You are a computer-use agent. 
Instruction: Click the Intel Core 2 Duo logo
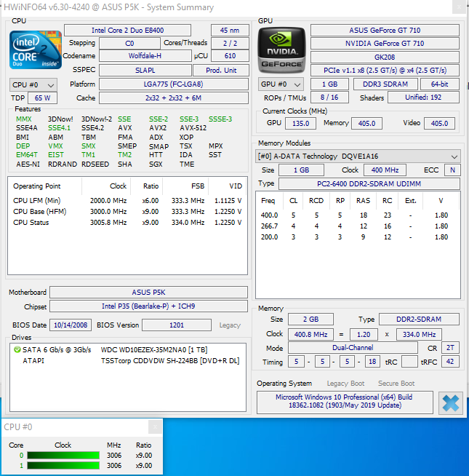[x=36, y=50]
